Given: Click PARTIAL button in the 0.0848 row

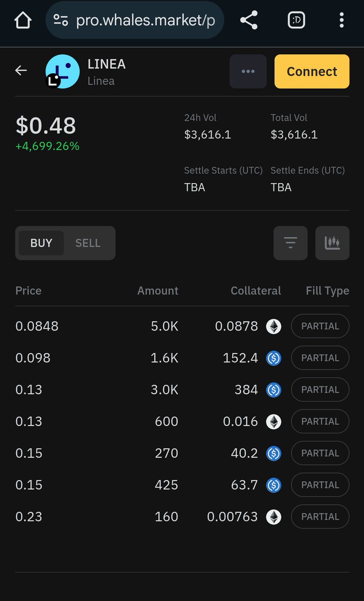Looking at the screenshot, I should (320, 326).
